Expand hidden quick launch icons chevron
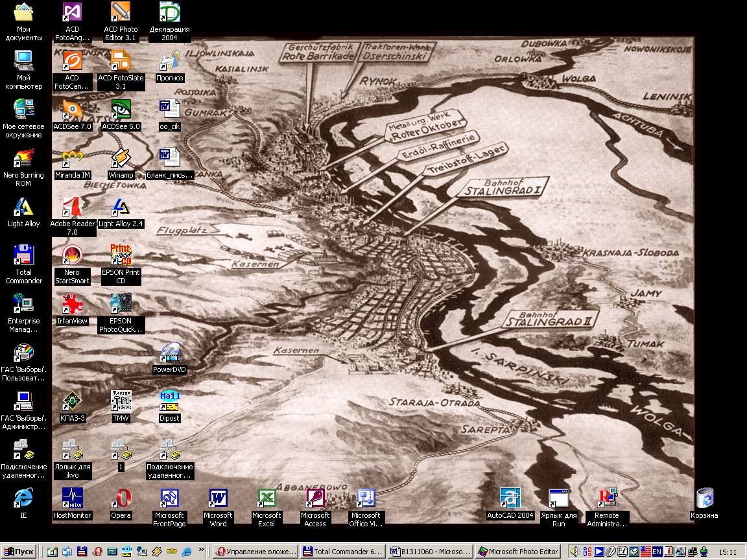 (x=202, y=550)
